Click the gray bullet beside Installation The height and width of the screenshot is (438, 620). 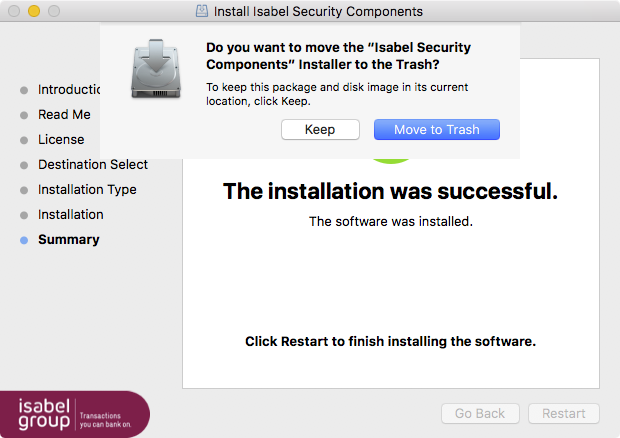[x=24, y=215]
